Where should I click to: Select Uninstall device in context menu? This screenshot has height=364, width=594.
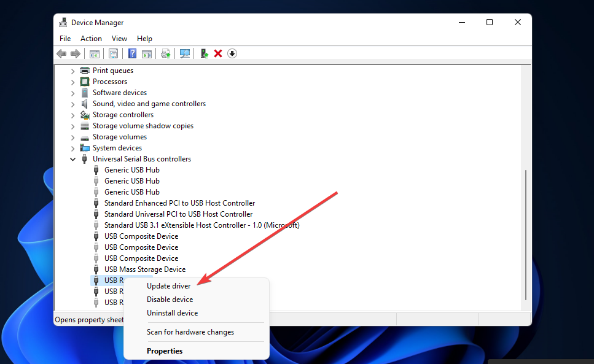172,313
